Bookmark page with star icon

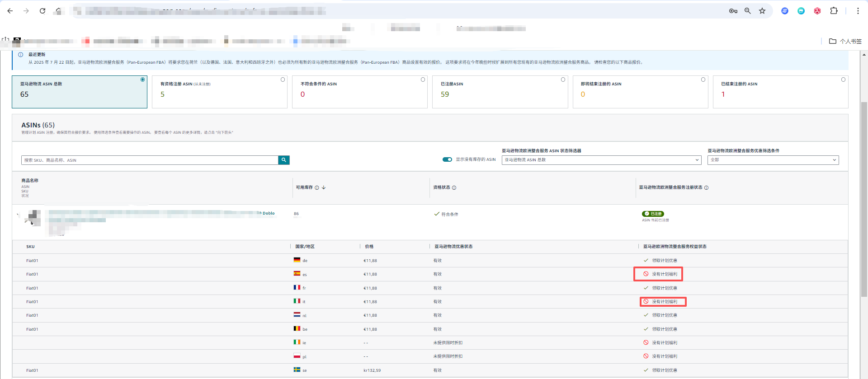[762, 11]
